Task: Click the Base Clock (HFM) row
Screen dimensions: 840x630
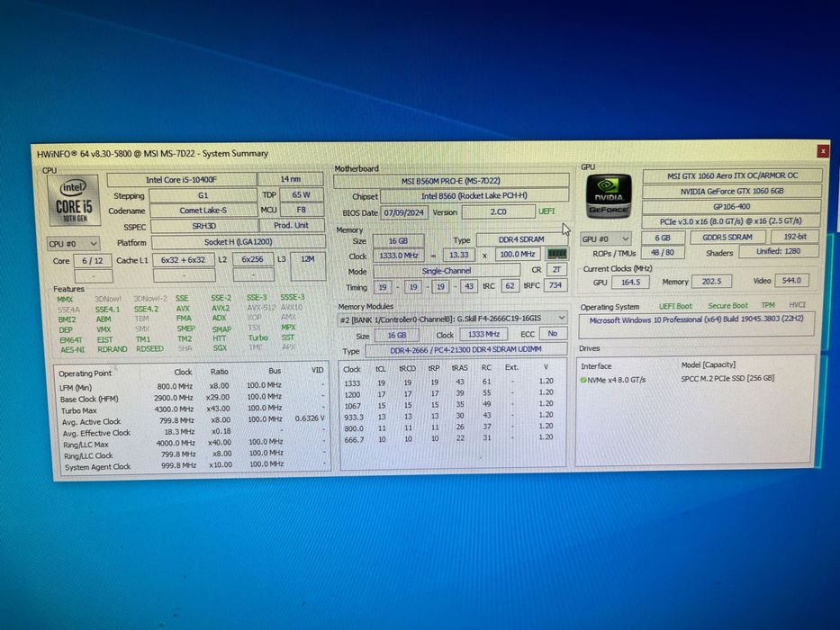Action: pos(192,398)
